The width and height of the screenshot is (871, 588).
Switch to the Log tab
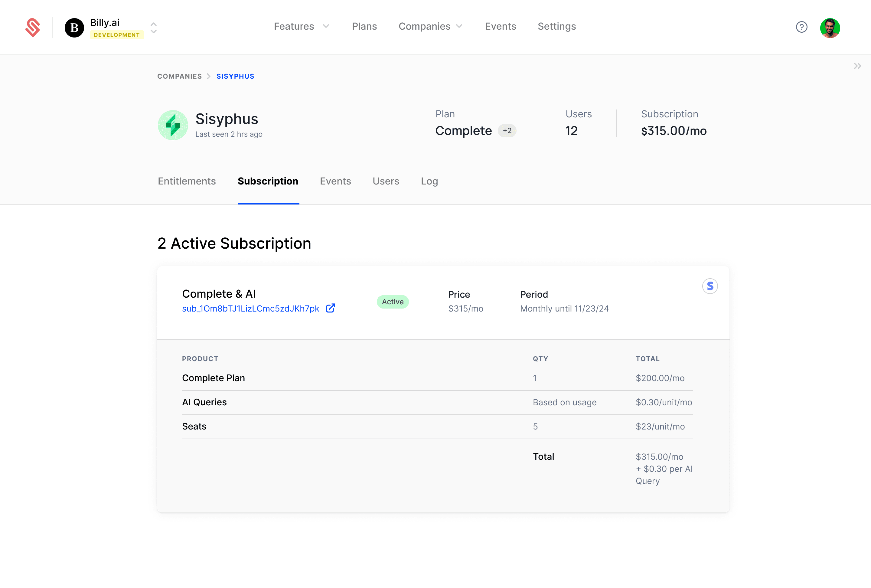429,181
